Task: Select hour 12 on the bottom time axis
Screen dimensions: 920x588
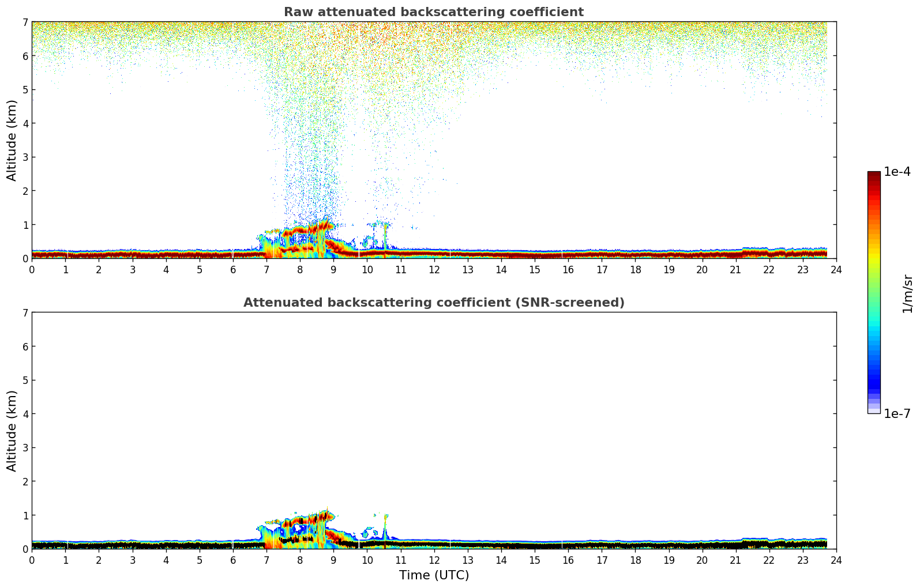Action: click(x=434, y=560)
